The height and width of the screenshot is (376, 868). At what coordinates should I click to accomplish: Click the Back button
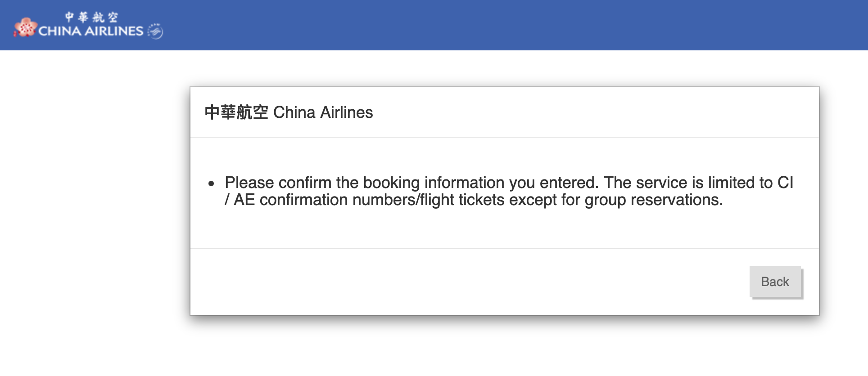(775, 282)
